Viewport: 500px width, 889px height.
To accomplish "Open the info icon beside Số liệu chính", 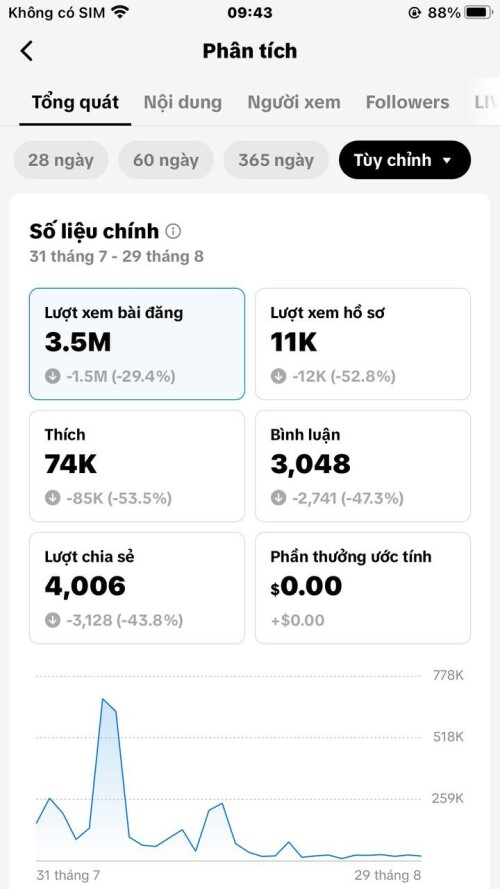I will pos(173,231).
